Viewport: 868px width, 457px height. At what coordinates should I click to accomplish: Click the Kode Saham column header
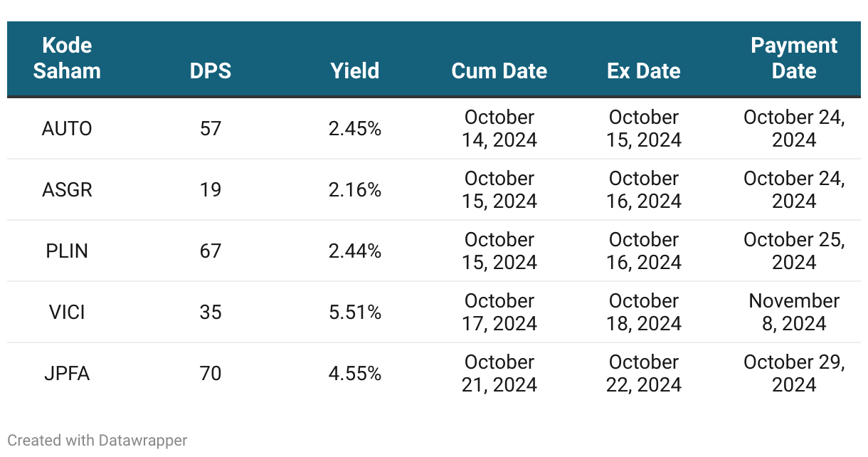68,58
